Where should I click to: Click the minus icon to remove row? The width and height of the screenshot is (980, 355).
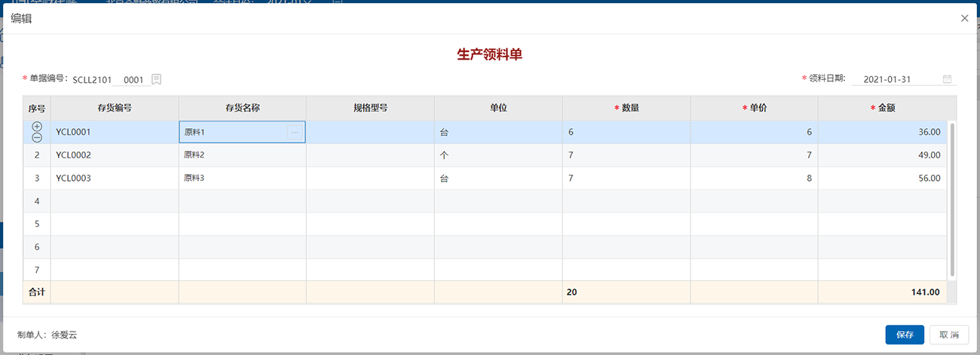click(x=37, y=137)
